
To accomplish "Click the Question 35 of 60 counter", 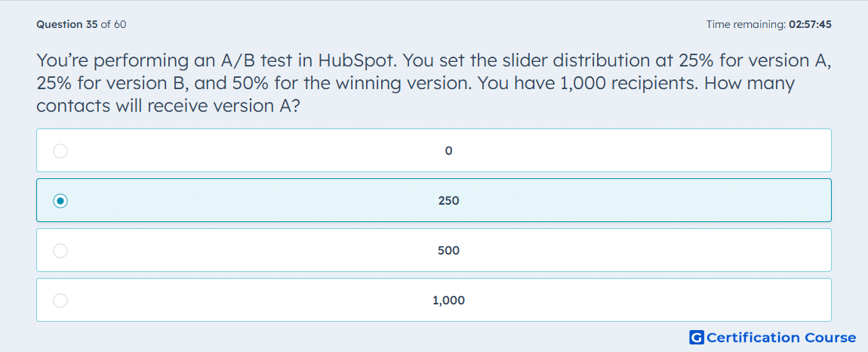I will coord(81,24).
